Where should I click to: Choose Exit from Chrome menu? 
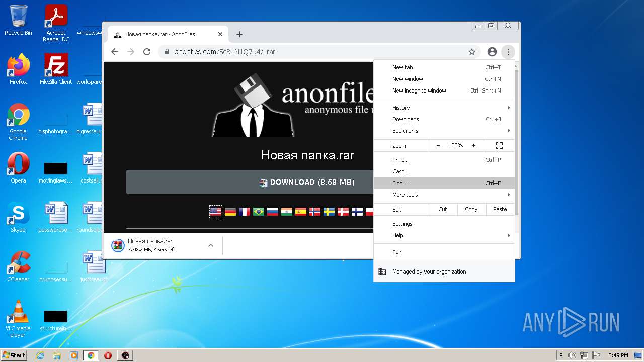[444, 252]
